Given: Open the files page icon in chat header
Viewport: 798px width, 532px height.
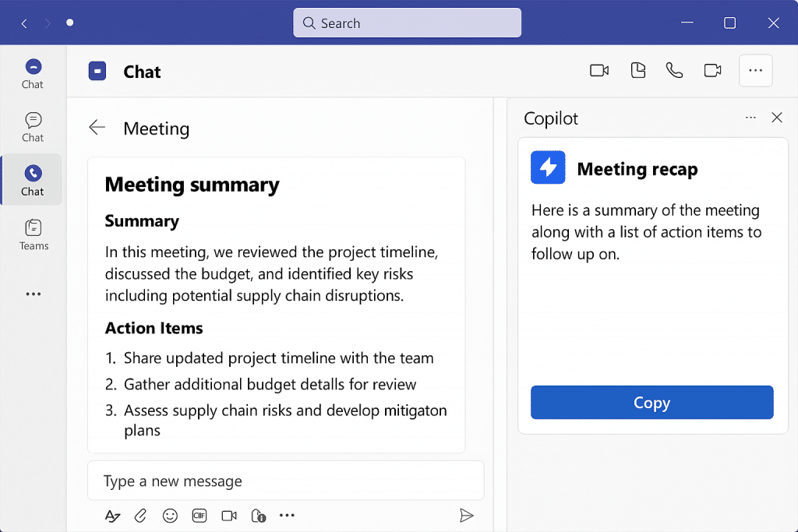Looking at the screenshot, I should click(x=638, y=71).
